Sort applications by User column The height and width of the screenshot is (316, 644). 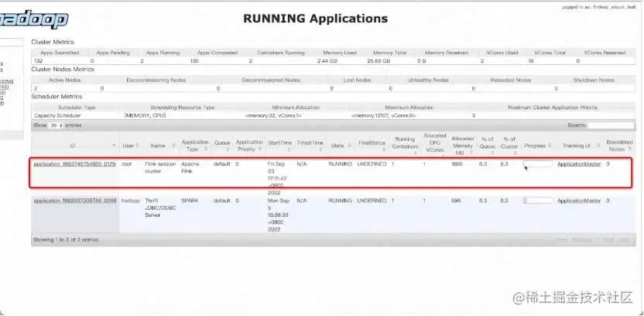131,146
